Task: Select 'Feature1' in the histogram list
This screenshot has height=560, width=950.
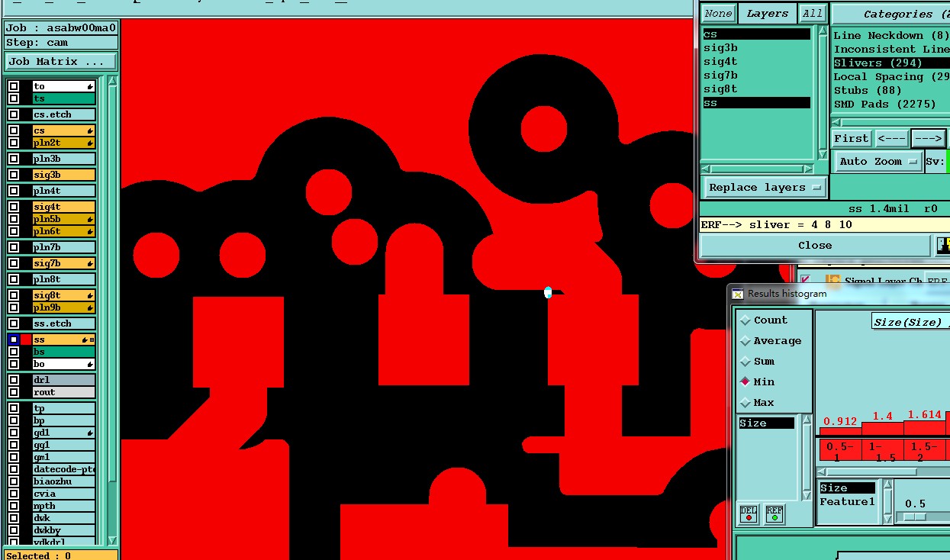Action: (x=847, y=502)
